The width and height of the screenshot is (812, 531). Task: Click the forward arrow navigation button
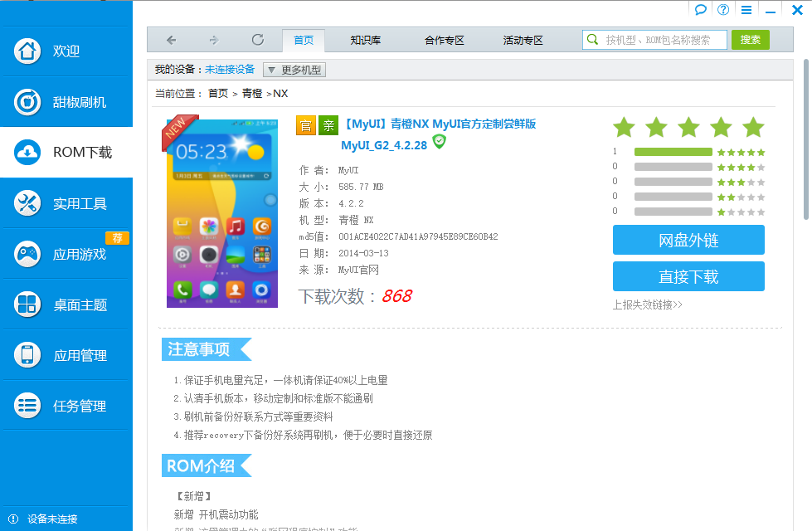click(214, 40)
